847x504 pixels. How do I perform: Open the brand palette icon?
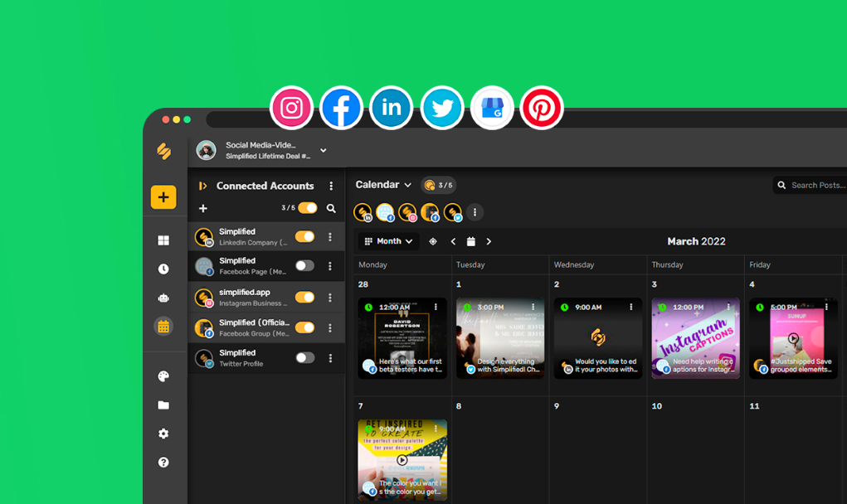pos(163,376)
